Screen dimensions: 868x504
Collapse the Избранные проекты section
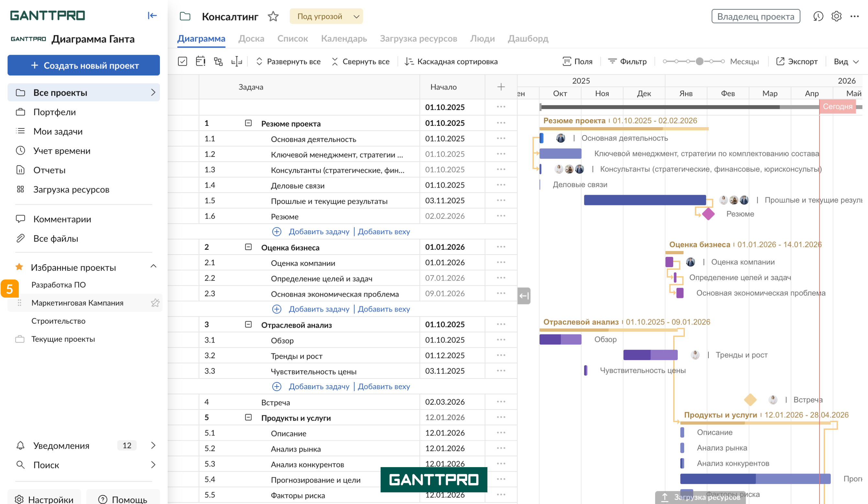click(154, 267)
